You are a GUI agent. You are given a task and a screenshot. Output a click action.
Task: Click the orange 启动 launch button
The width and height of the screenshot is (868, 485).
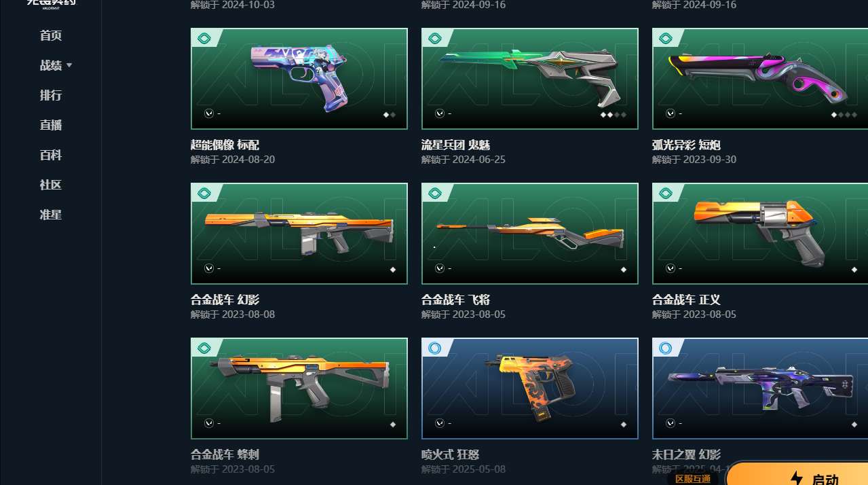point(798,474)
